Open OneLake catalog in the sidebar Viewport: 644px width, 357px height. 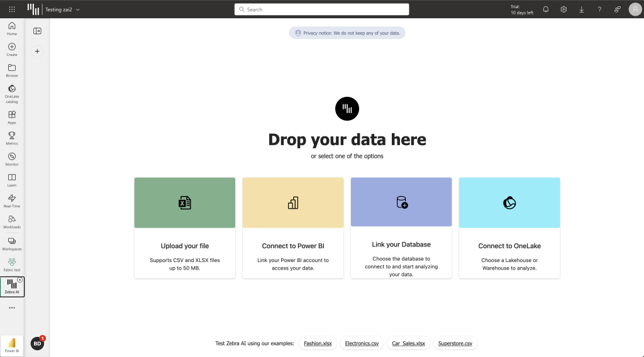pos(12,94)
